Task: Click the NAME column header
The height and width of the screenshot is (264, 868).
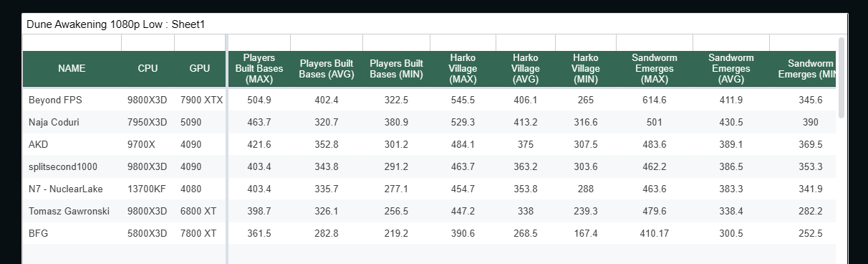Action: pos(72,69)
